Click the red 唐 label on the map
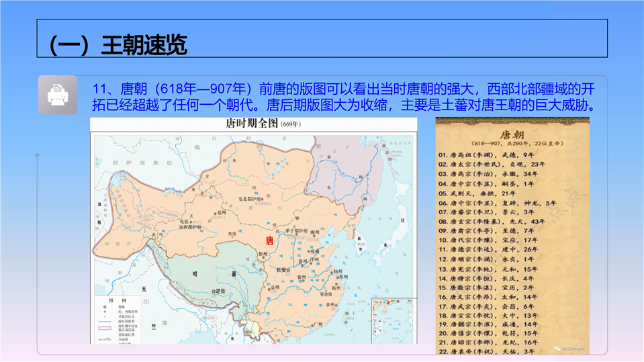 (x=269, y=240)
